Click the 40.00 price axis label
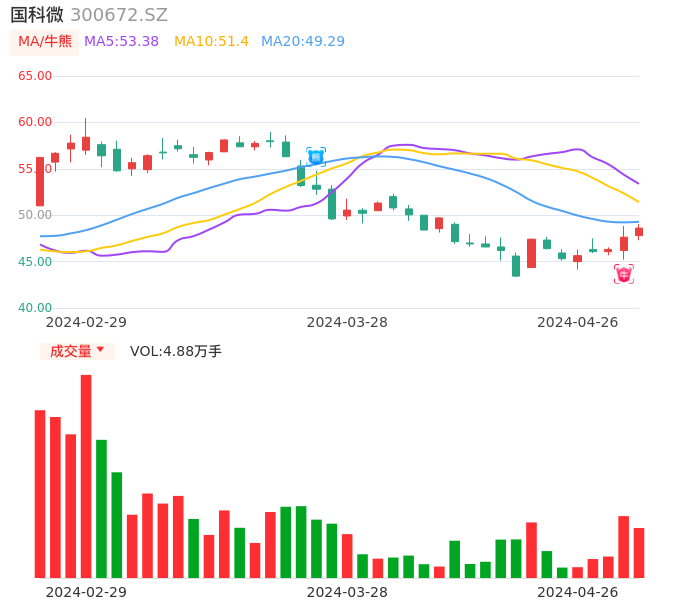 [35, 308]
